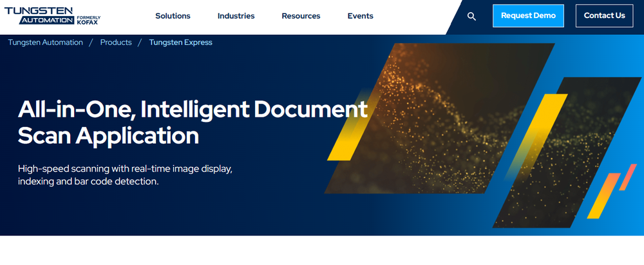644x265 pixels.
Task: Select the Tungsten Express breadcrumb
Action: [181, 43]
